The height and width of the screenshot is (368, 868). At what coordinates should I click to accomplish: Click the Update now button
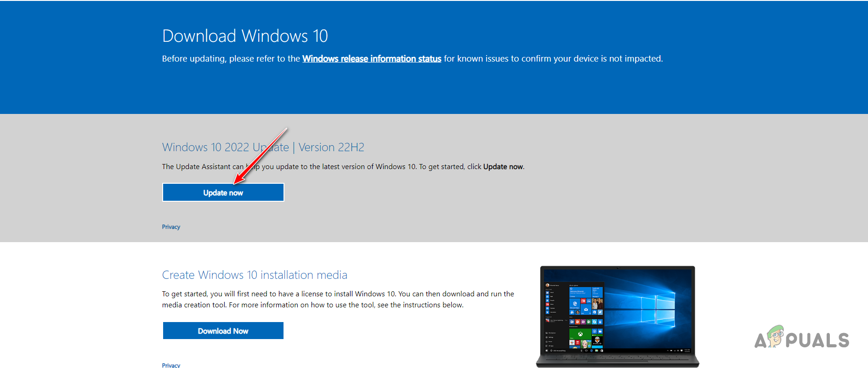(x=223, y=192)
